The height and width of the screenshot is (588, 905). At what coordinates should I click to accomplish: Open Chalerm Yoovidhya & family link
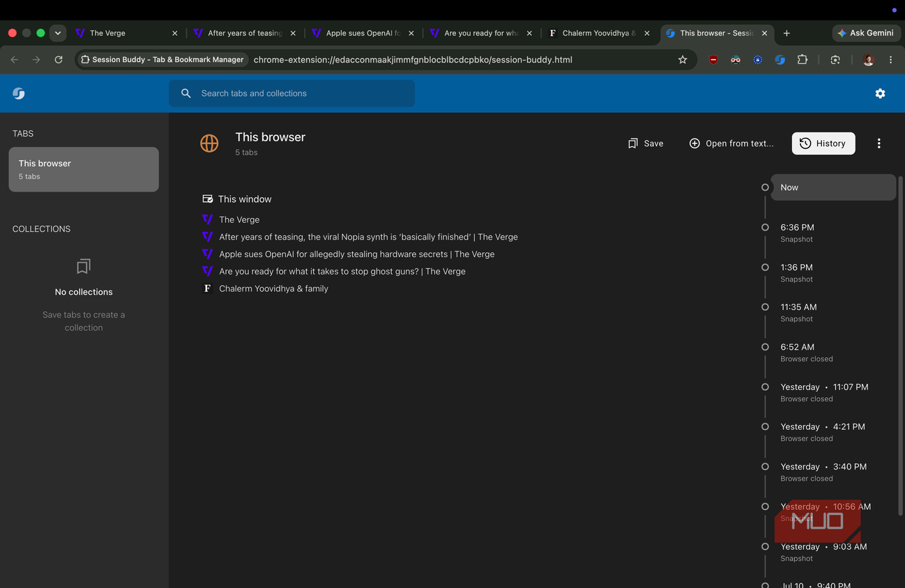click(273, 288)
